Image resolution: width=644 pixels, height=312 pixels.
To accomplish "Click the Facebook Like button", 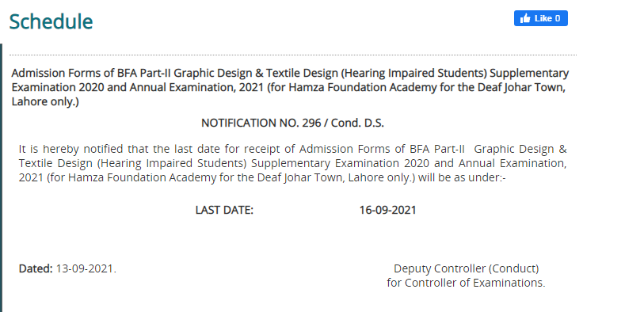I will point(540,18).
